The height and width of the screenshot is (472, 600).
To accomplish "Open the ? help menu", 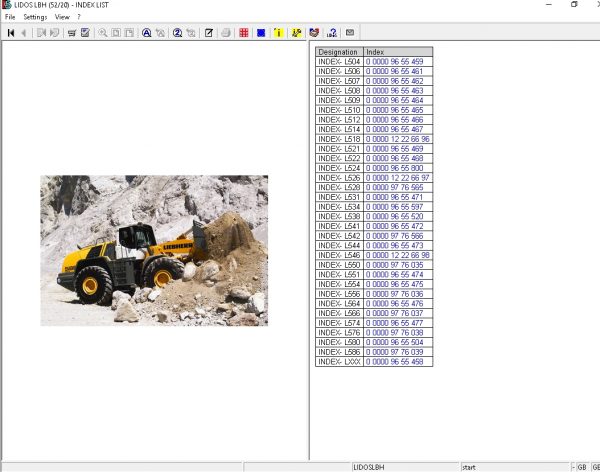I will coord(79,17).
